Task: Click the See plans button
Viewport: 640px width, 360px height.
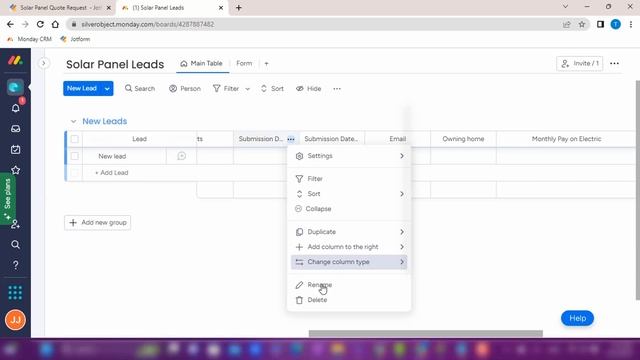Action: (7, 199)
